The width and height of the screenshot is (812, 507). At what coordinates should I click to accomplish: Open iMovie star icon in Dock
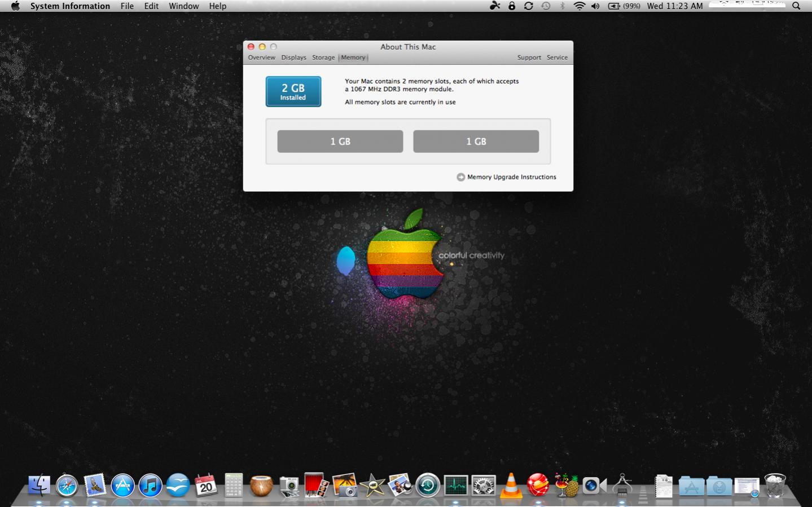coord(372,486)
